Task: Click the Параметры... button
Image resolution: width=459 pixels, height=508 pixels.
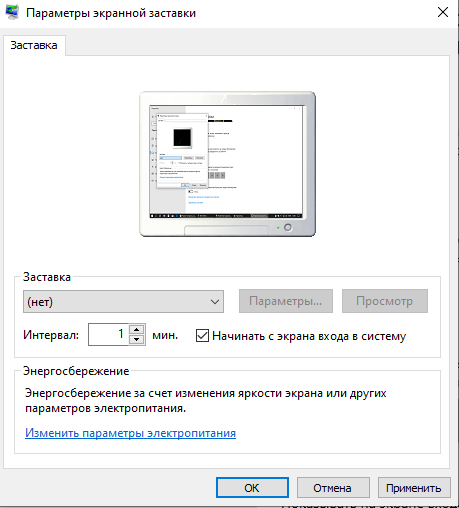Action: 286,301
